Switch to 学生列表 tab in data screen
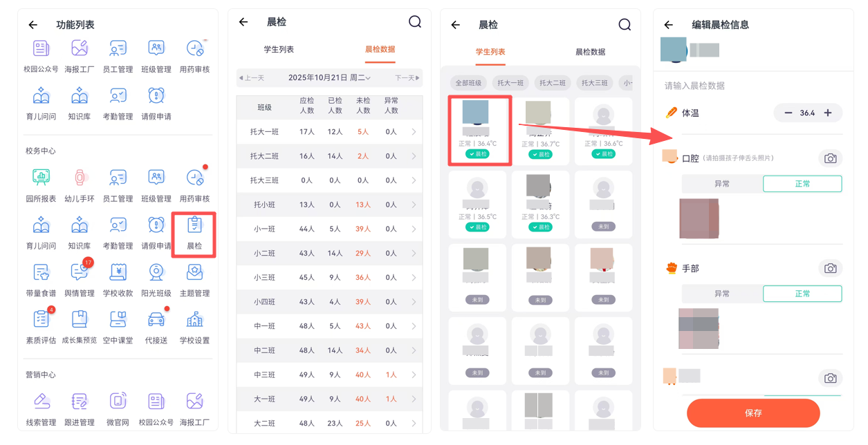Image resolution: width=868 pixels, height=445 pixels. (279, 49)
